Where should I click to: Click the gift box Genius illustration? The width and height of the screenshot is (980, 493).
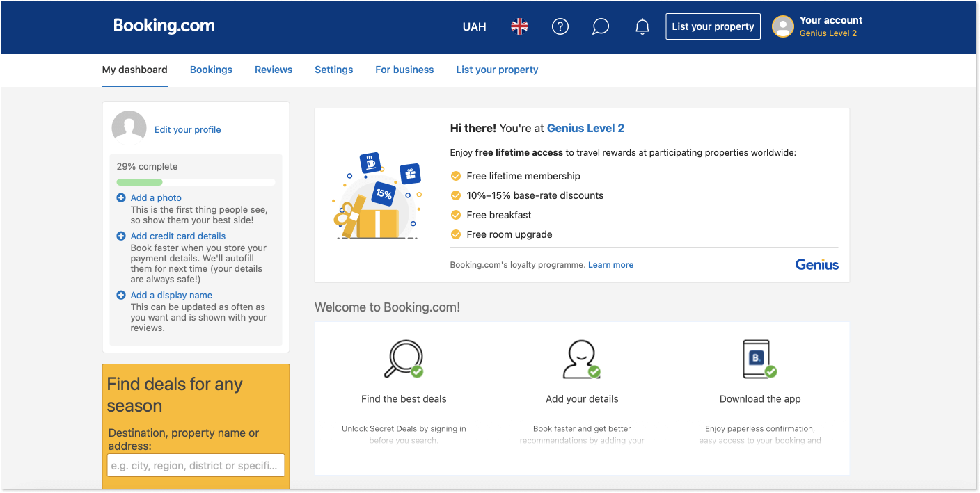[x=377, y=196]
